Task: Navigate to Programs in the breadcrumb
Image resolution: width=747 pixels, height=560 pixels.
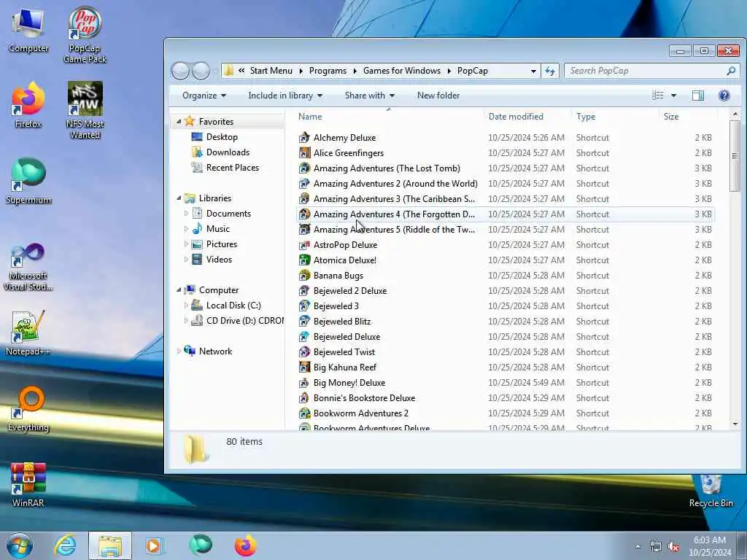Action: (x=328, y=71)
